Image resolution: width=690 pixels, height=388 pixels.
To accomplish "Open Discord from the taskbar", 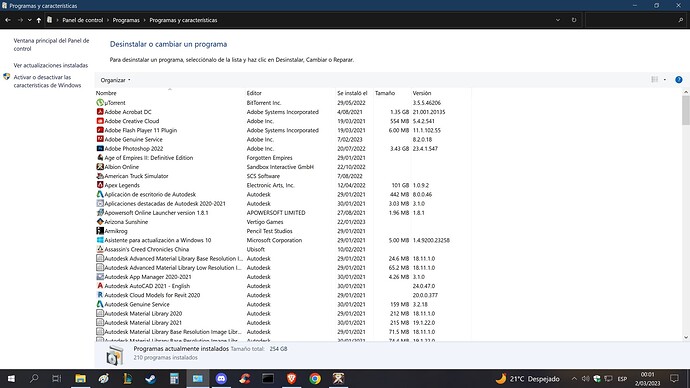I will pos(221,378).
